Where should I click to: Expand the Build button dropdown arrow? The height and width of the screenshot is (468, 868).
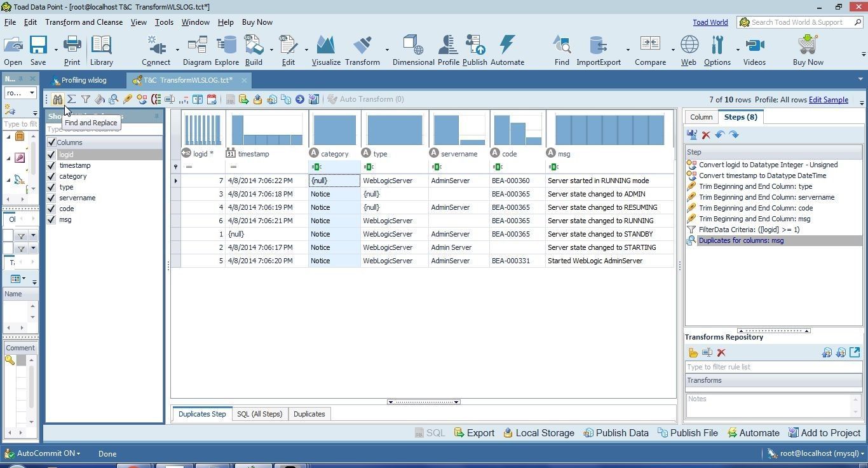point(271,50)
